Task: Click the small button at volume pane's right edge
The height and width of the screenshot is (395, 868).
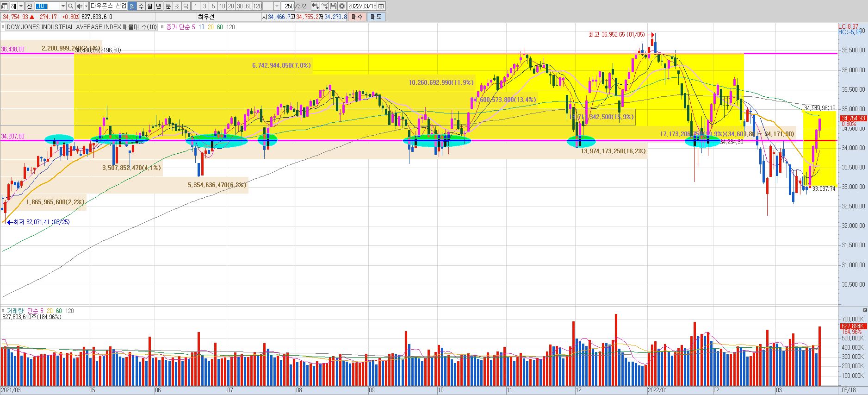Action: click(865, 310)
